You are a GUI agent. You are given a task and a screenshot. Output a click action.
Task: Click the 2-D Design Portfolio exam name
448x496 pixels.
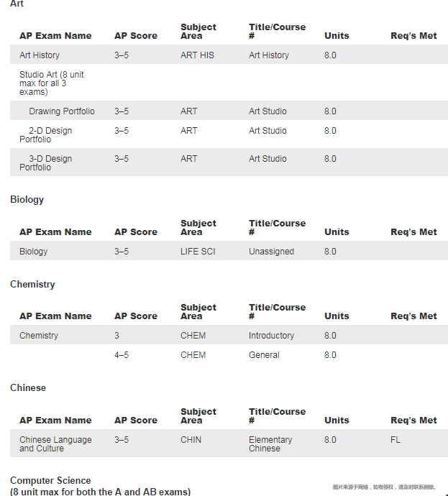pos(46,135)
